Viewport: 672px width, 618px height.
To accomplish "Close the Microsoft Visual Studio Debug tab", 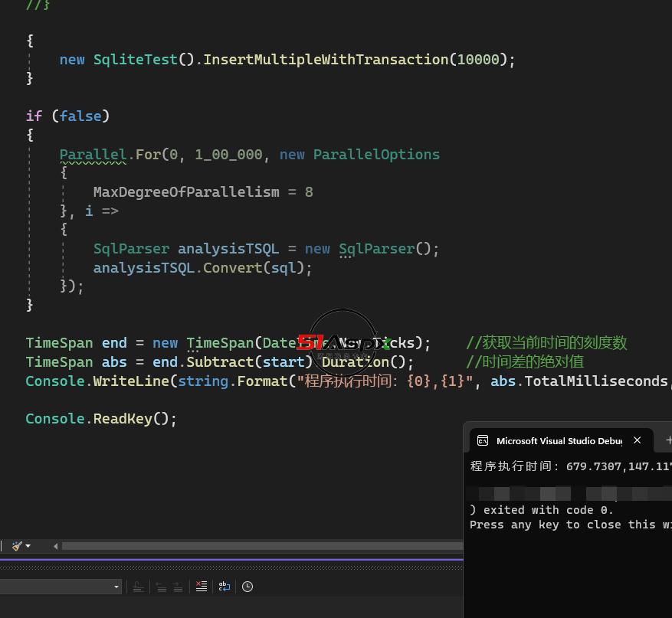I will (x=638, y=440).
